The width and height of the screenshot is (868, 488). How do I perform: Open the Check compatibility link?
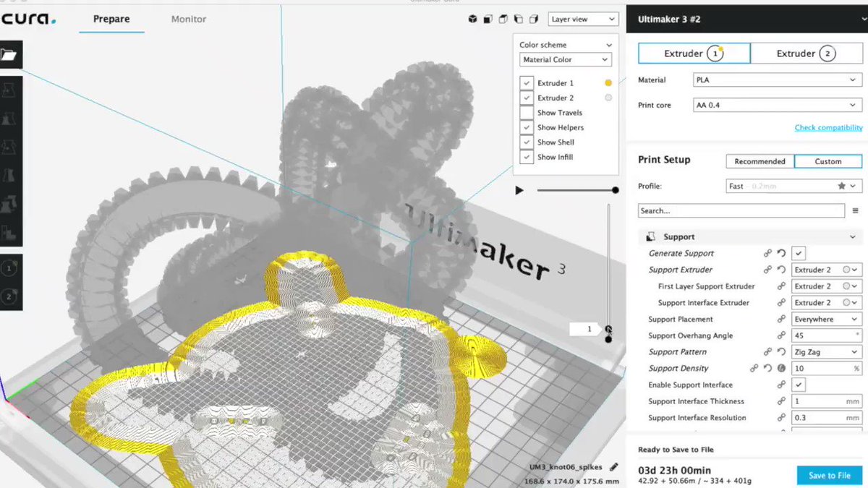tap(828, 128)
